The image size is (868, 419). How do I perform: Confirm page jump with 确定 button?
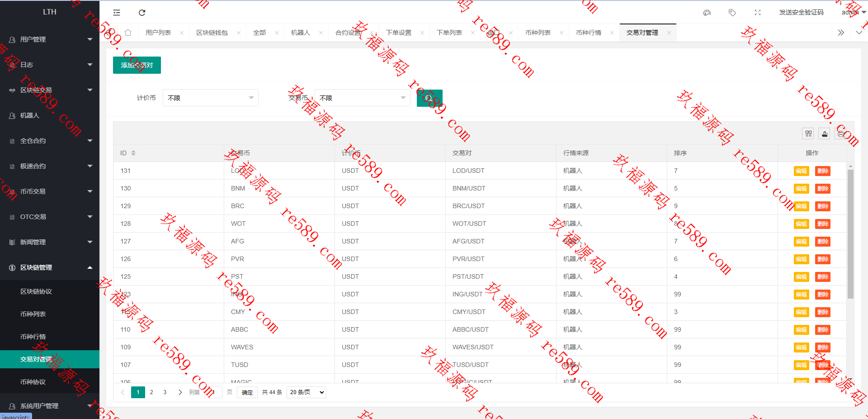click(247, 392)
